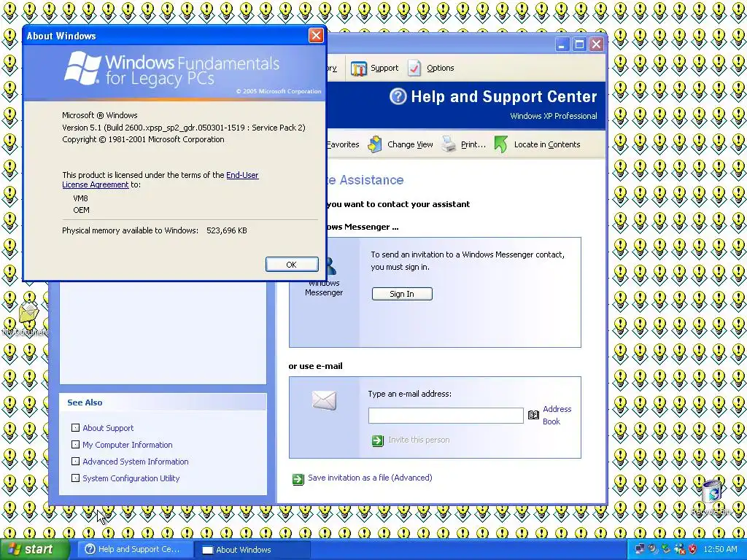
Task: Open the Advanced System Information link
Action: click(x=135, y=462)
